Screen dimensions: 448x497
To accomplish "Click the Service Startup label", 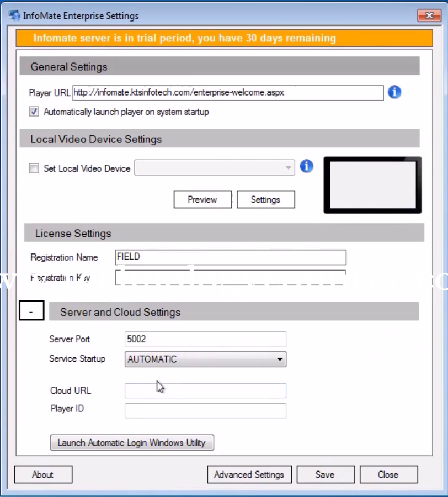I will (77, 359).
